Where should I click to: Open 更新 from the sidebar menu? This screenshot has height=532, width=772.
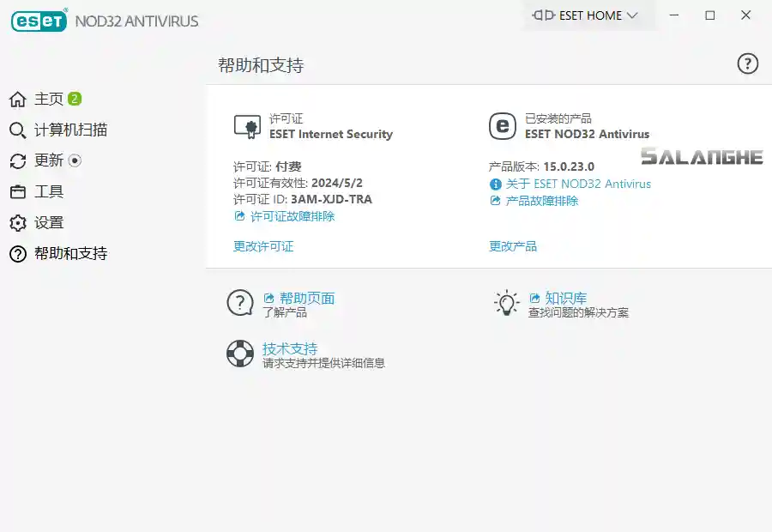coord(16,160)
